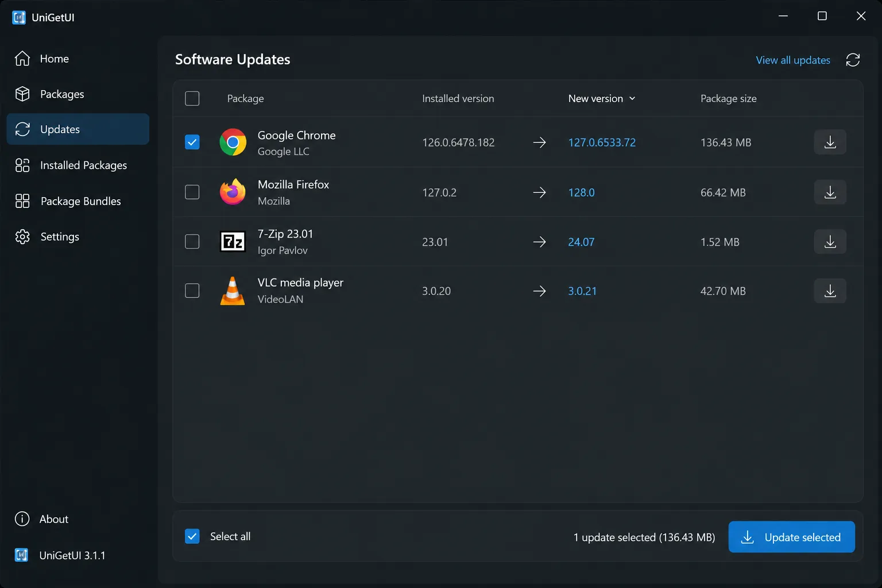Image resolution: width=882 pixels, height=588 pixels.
Task: Reload updates with the refresh icon
Action: (853, 60)
